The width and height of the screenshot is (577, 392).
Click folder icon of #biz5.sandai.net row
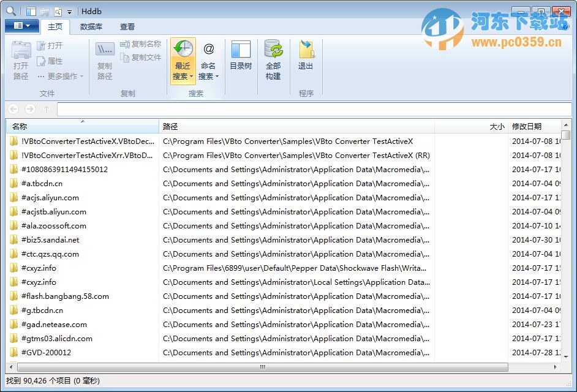(13, 239)
